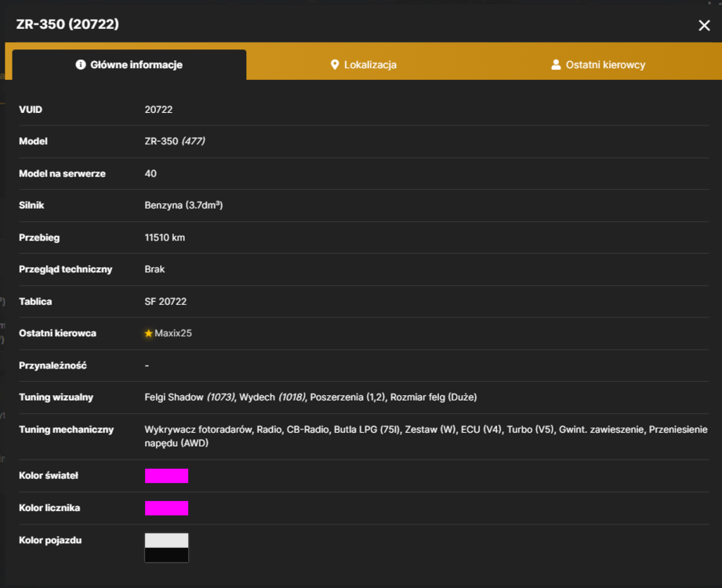Click the magenta Kolor świateł swatch
The width and height of the screenshot is (722, 588).
coord(166,476)
